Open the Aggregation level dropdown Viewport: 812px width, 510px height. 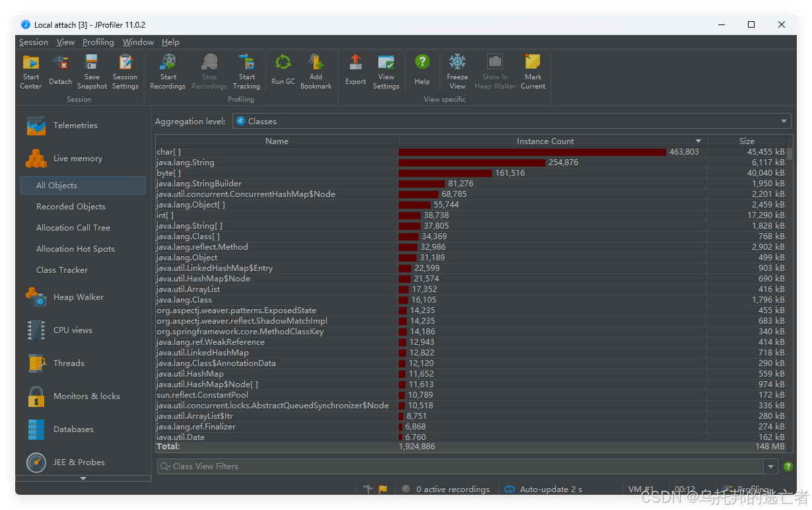[512, 122]
